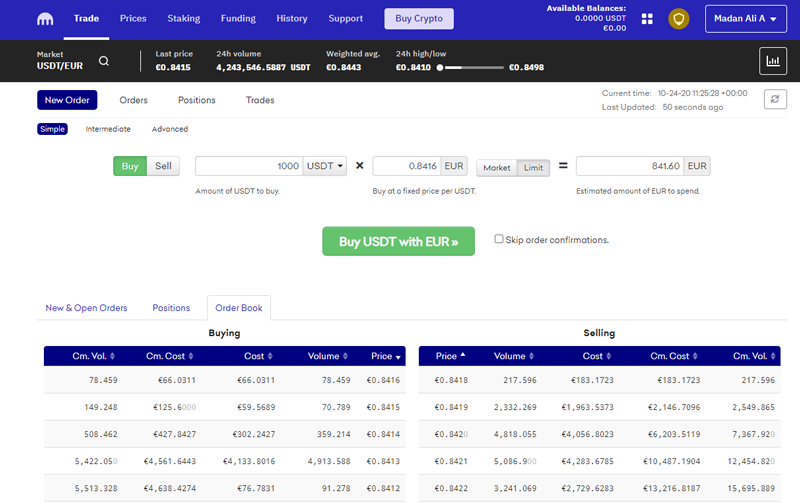Viewport: 800px width, 504px height.
Task: Select the Buy toggle
Action: (x=130, y=166)
